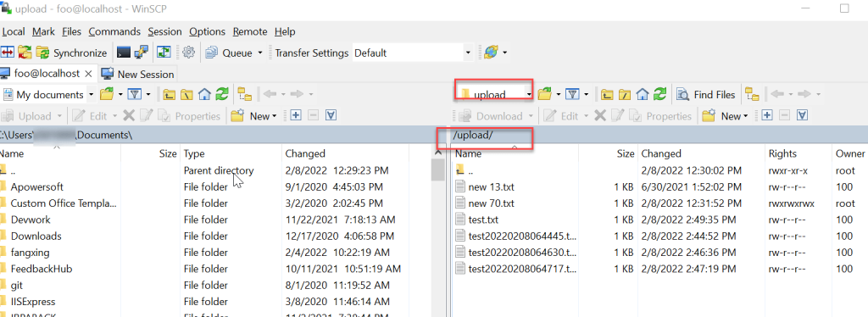Open the Files menu
The height and width of the screenshot is (317, 868).
[x=71, y=31]
